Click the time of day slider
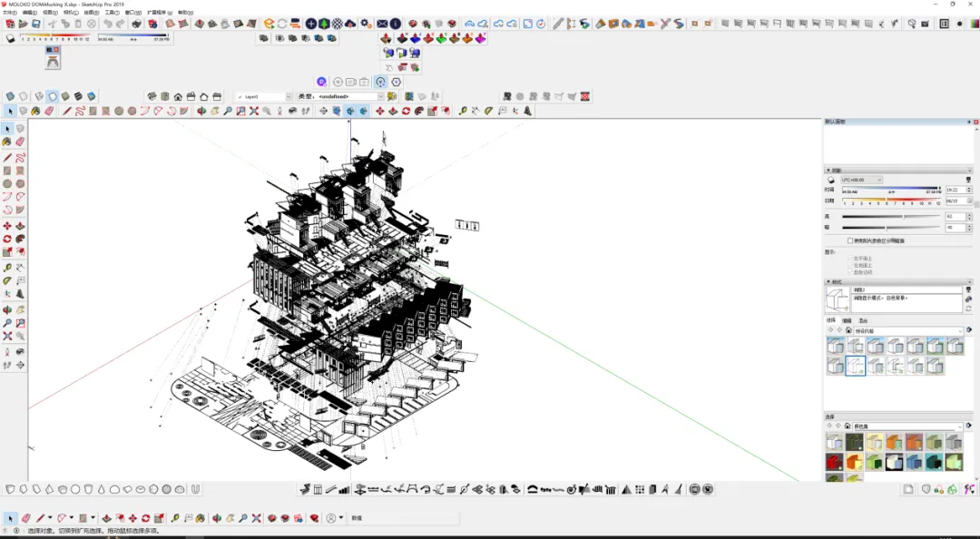 pos(891,190)
